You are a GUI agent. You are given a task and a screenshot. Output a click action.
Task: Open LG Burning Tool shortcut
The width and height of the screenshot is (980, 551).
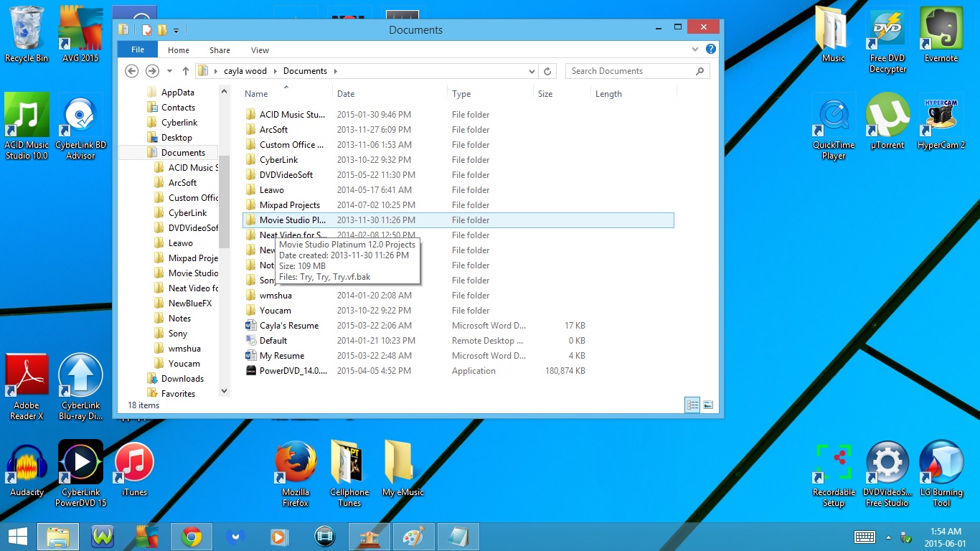click(941, 473)
